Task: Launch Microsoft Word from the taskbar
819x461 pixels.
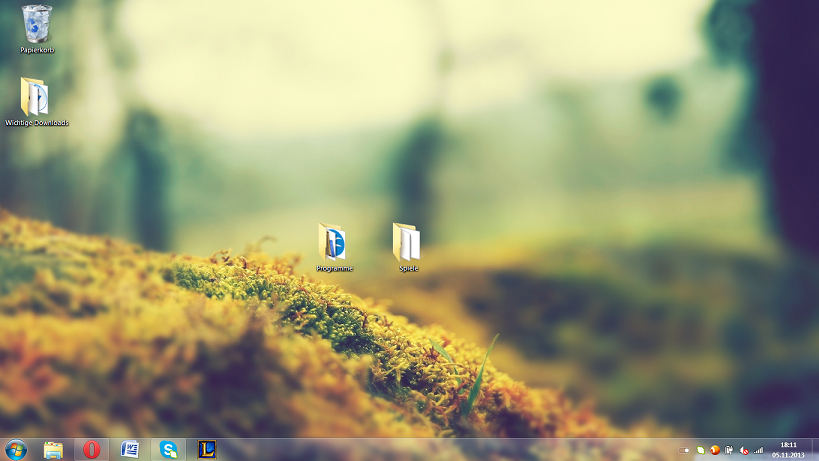Action: pyautogui.click(x=130, y=450)
